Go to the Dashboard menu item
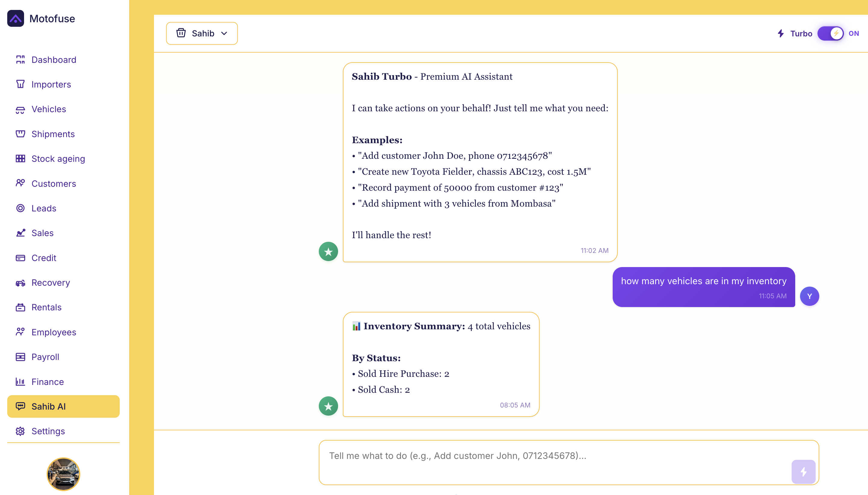Screen dimensions: 868x495 pos(63,60)
